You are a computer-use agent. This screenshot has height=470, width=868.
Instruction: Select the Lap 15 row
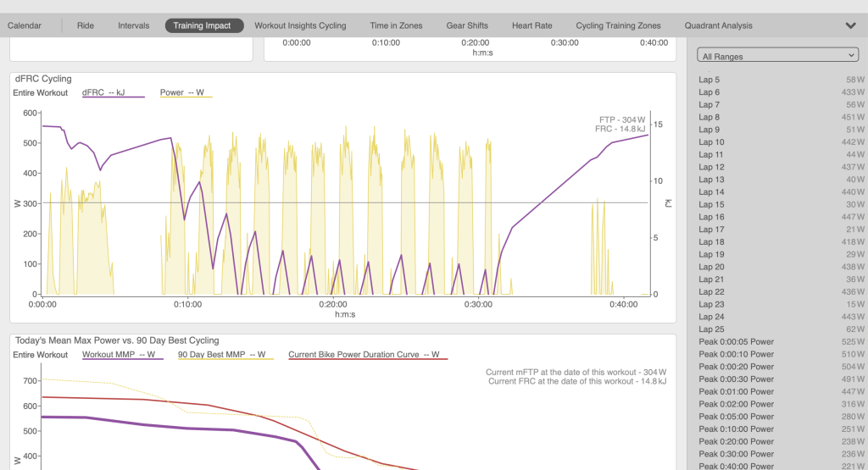(781, 205)
